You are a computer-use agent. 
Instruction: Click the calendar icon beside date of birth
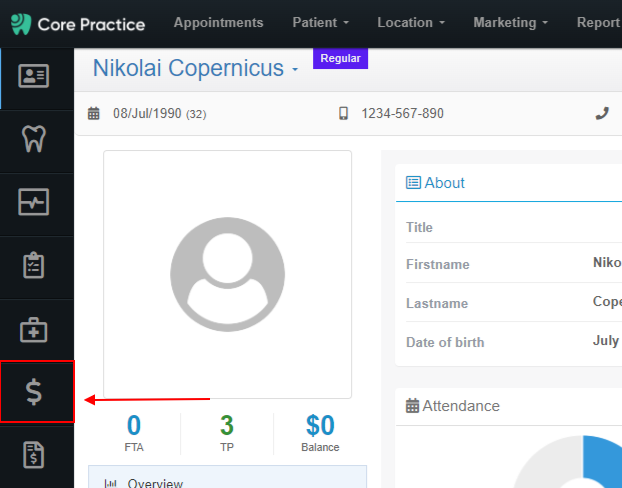tap(94, 113)
